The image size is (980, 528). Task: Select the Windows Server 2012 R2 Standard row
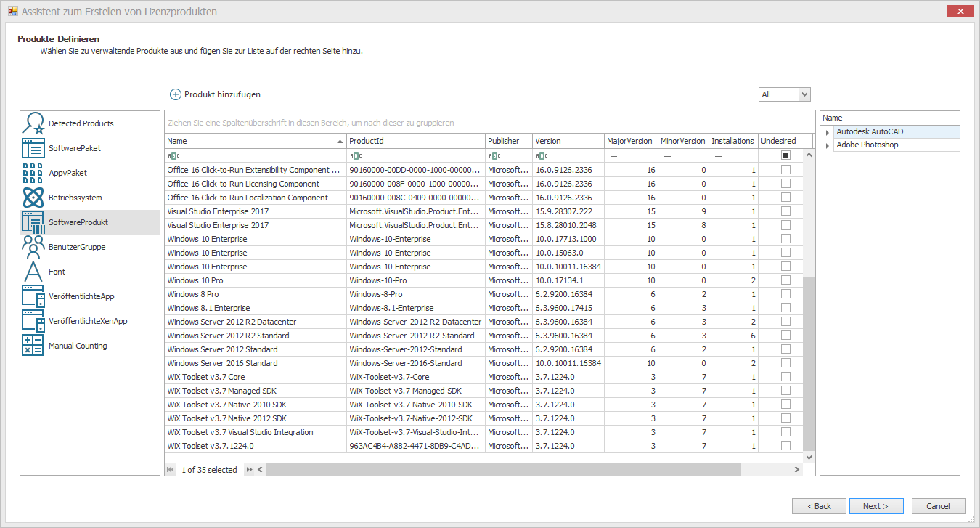483,336
